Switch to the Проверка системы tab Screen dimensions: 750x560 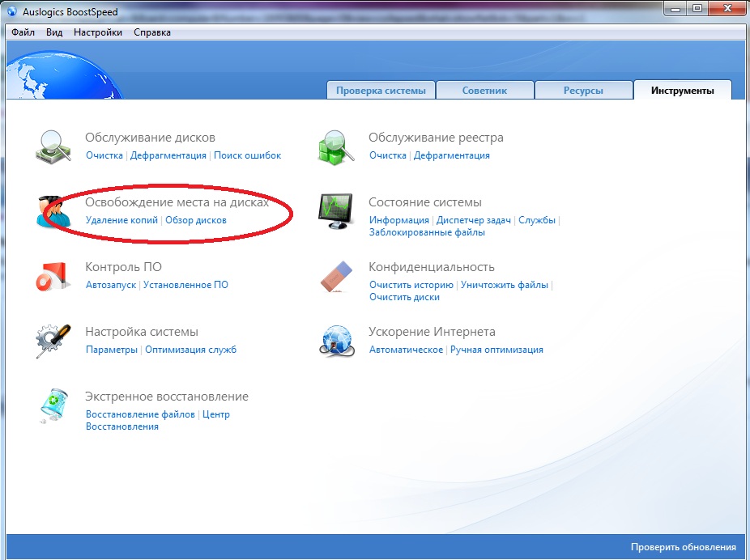coord(381,91)
